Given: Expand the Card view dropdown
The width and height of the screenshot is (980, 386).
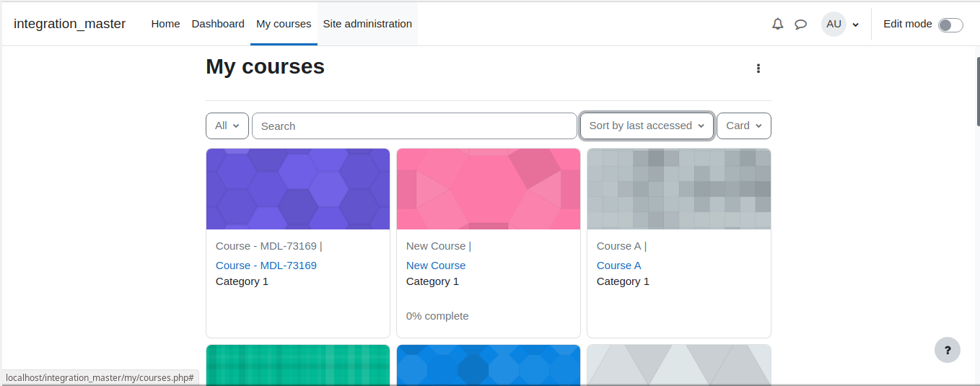Looking at the screenshot, I should tap(744, 126).
